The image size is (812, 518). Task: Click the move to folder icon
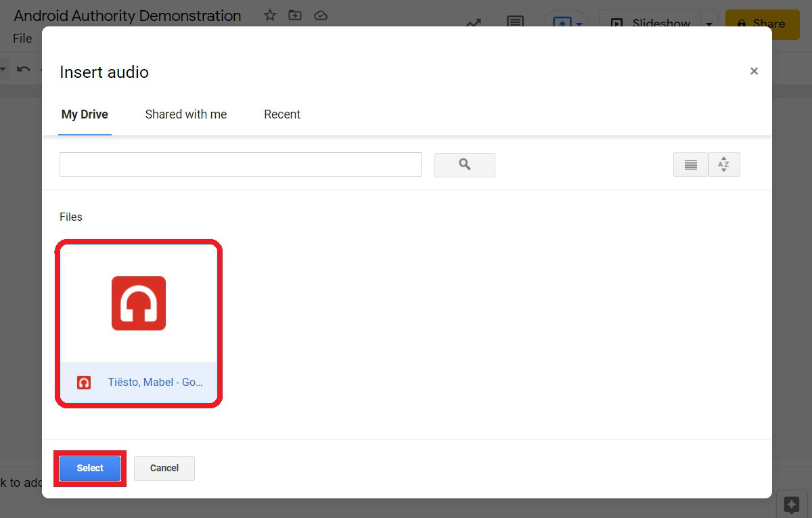tap(295, 15)
